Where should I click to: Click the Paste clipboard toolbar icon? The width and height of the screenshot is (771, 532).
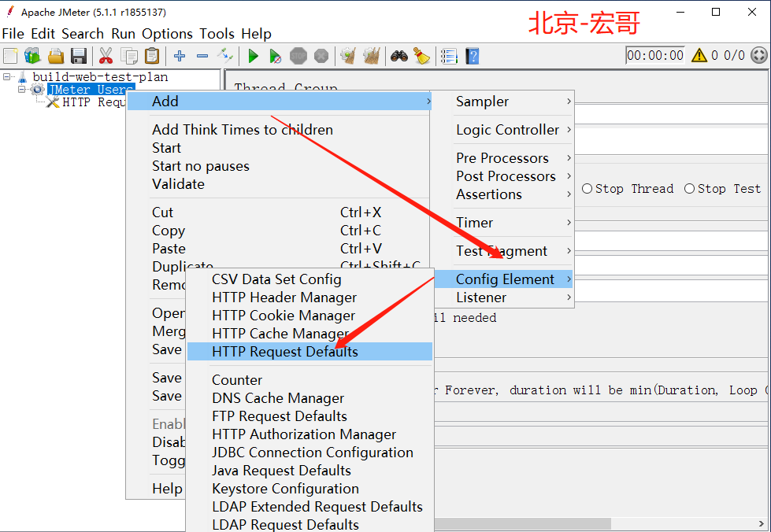pyautogui.click(x=152, y=56)
